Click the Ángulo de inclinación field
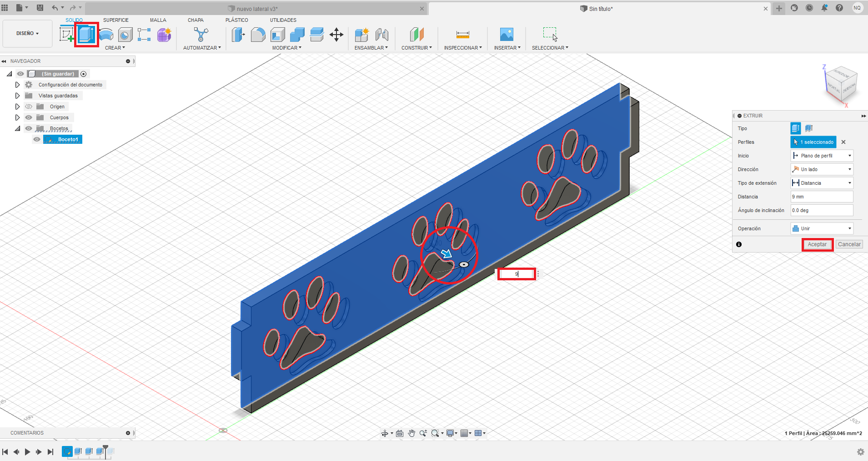This screenshot has height=461, width=868. click(x=822, y=210)
